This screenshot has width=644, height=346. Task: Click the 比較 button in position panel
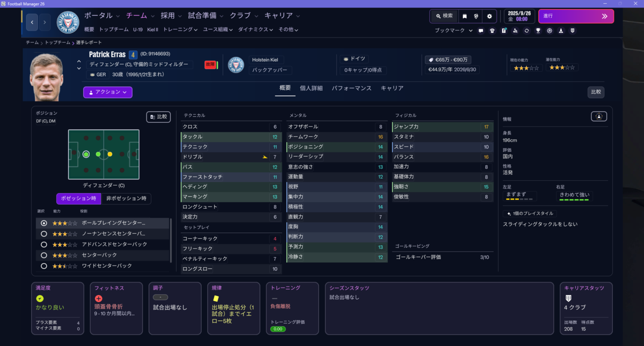pos(159,116)
